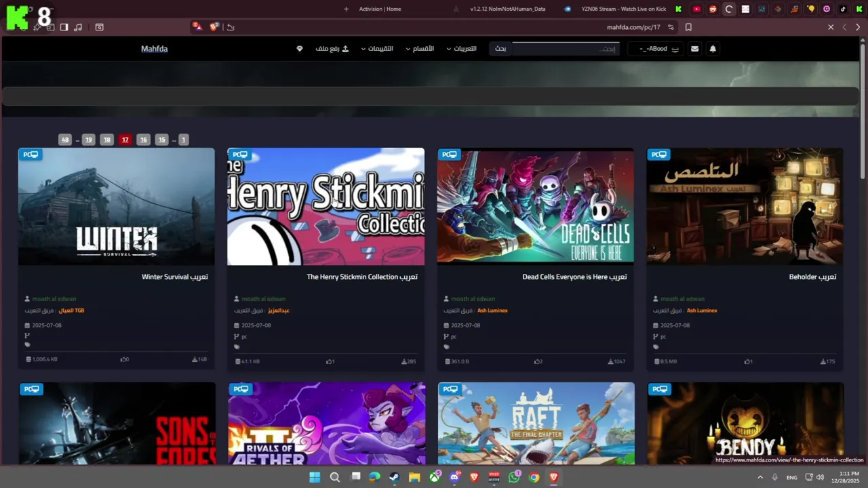Viewport: 868px width, 488px height.
Task: Open the messages envelope icon
Action: point(694,49)
